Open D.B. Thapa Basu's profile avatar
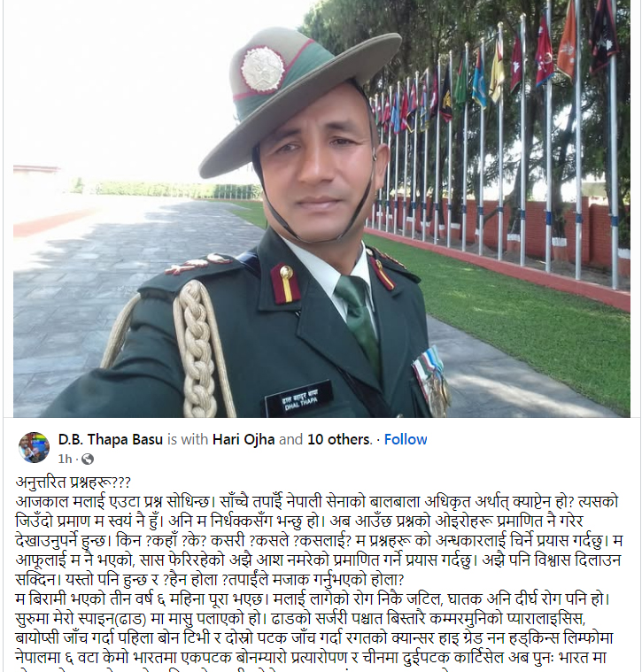The width and height of the screenshot is (642, 672). pos(34,447)
